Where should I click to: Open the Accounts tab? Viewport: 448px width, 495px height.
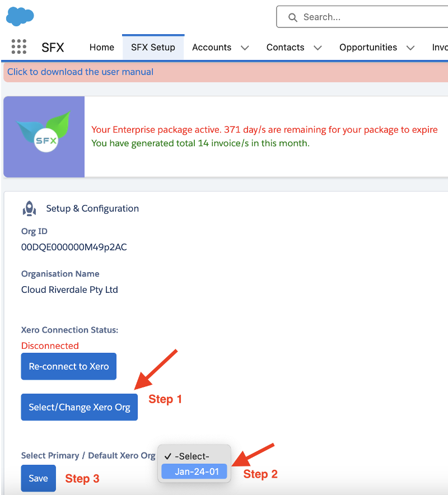[x=212, y=48]
